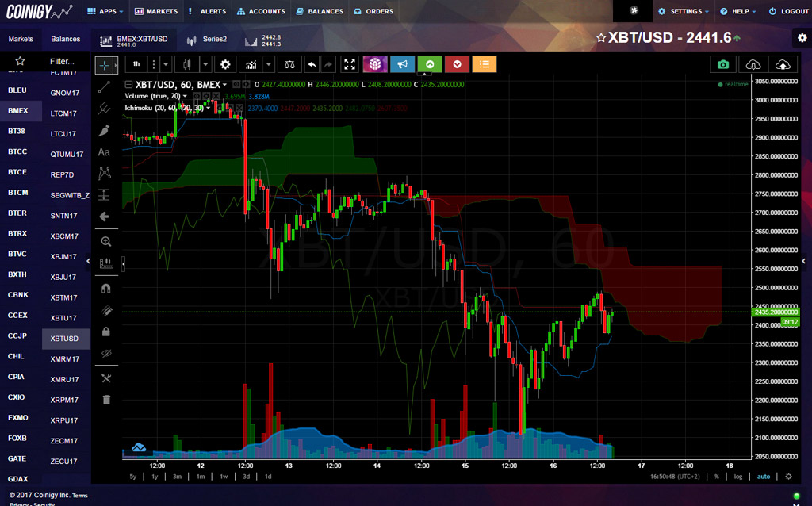Image resolution: width=812 pixels, height=506 pixels.
Task: Select the long position prediction tool
Action: click(104, 195)
